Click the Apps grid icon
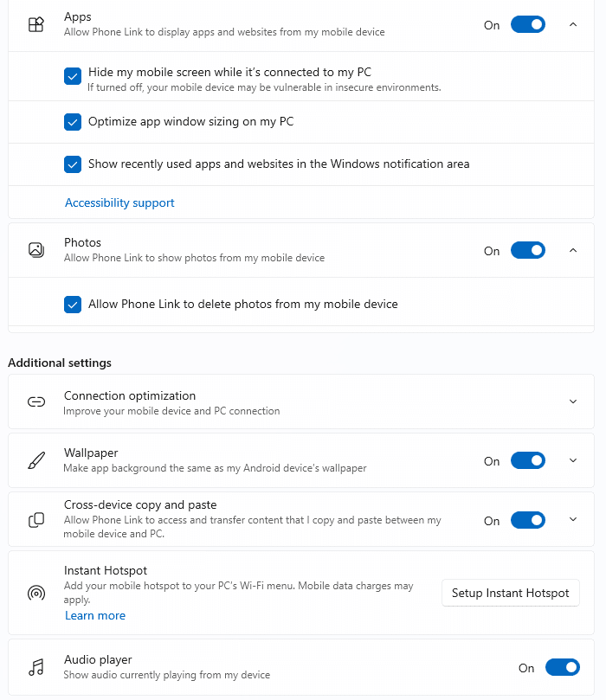Viewport: 606px width, 700px height. pos(36,24)
